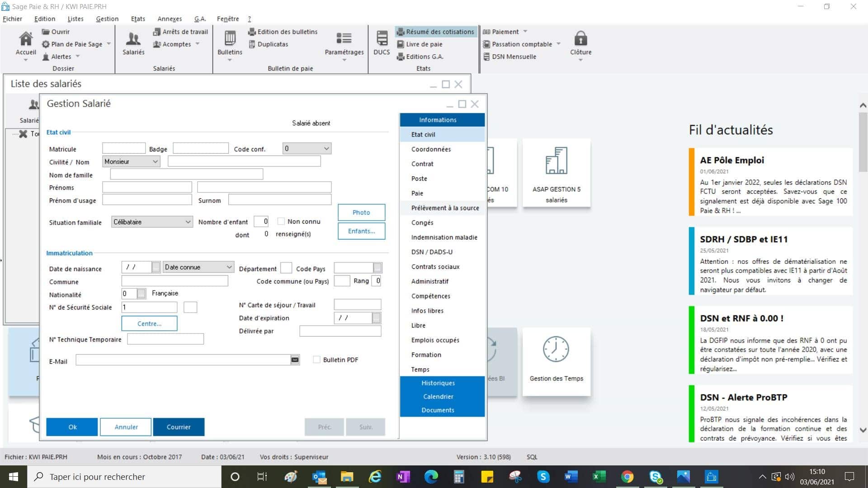Viewport: 868px width, 488px height.
Task: Click the Matricule input field
Action: coord(123,149)
